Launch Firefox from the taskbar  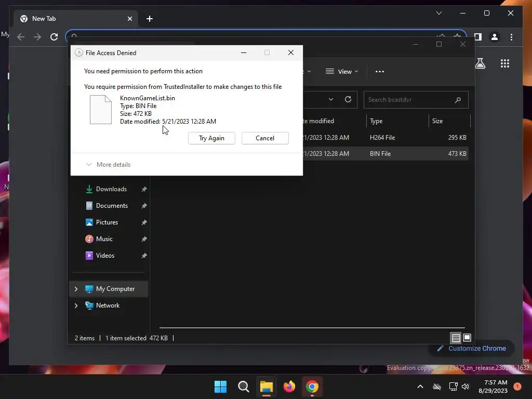tap(289, 387)
